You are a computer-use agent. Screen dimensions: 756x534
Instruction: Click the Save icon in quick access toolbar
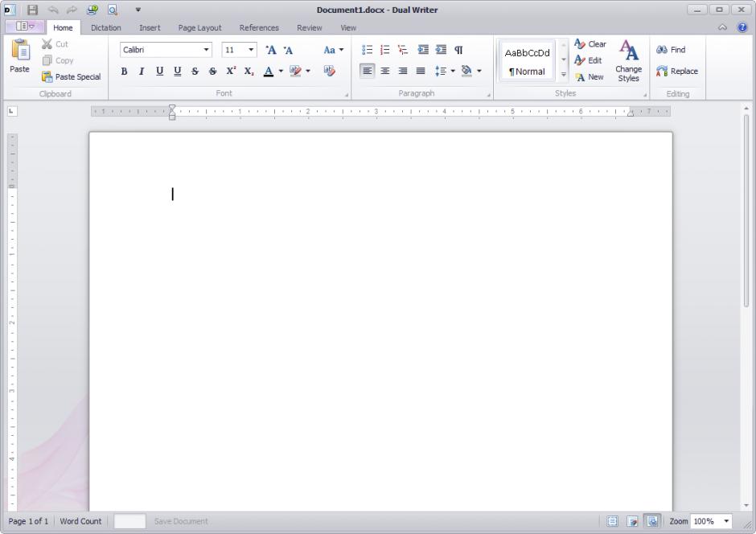pyautogui.click(x=33, y=10)
